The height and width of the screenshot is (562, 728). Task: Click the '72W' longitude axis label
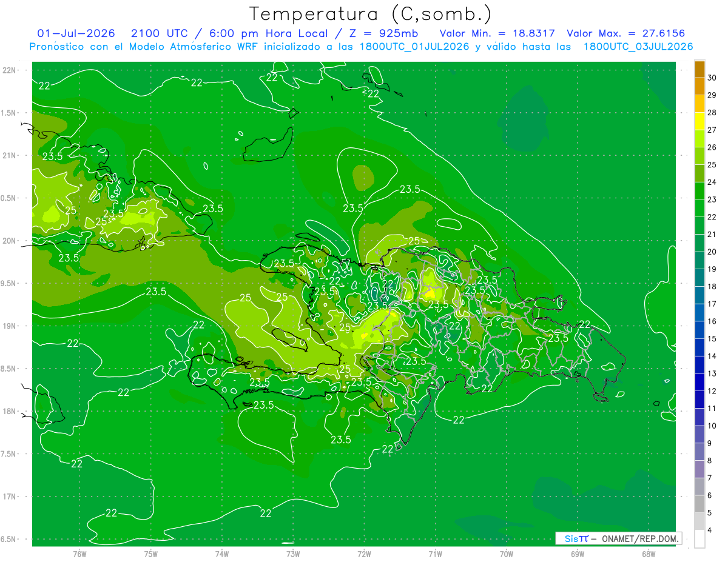(364, 554)
